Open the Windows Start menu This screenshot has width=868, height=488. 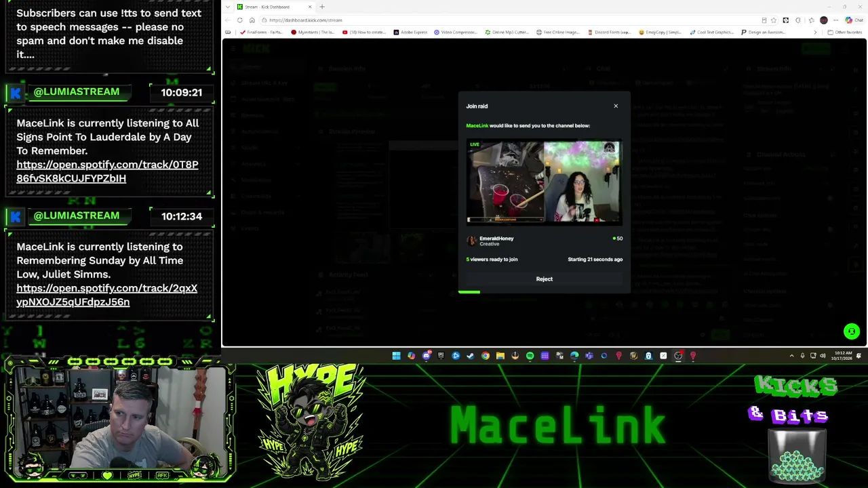(396, 356)
